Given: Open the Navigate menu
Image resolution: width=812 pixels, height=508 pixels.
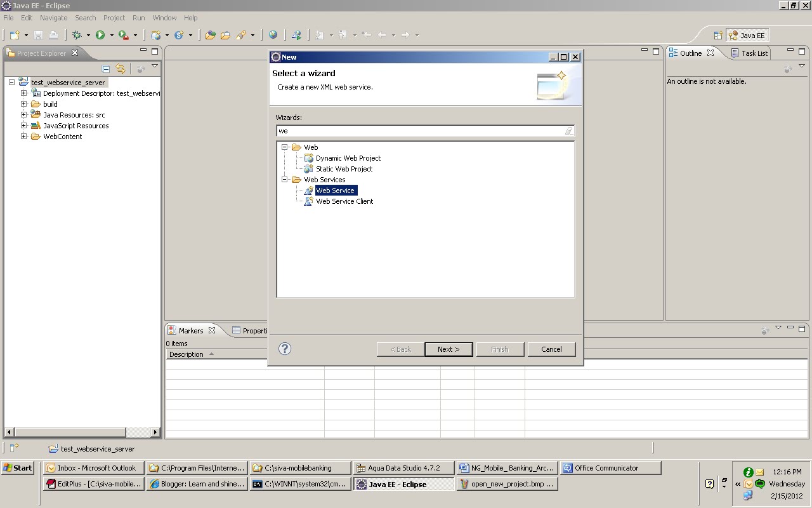Looking at the screenshot, I should pyautogui.click(x=53, y=18).
